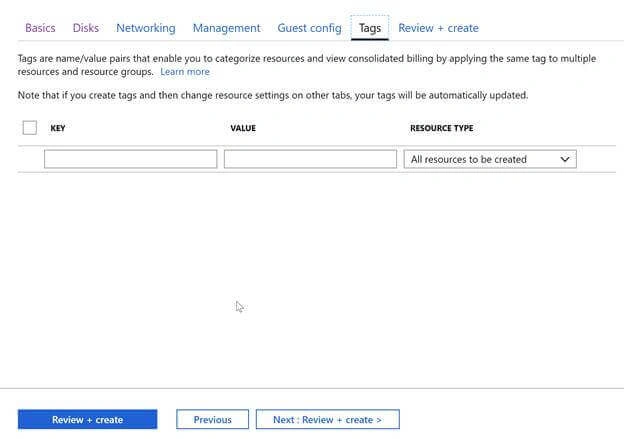The width and height of the screenshot is (624, 439).
Task: Follow the Learn more link
Action: point(185,72)
